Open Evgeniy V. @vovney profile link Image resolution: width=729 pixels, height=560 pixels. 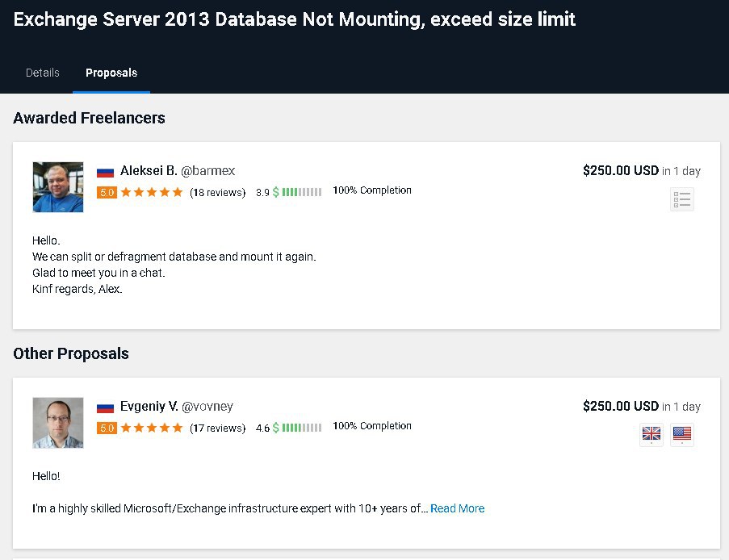pos(177,406)
